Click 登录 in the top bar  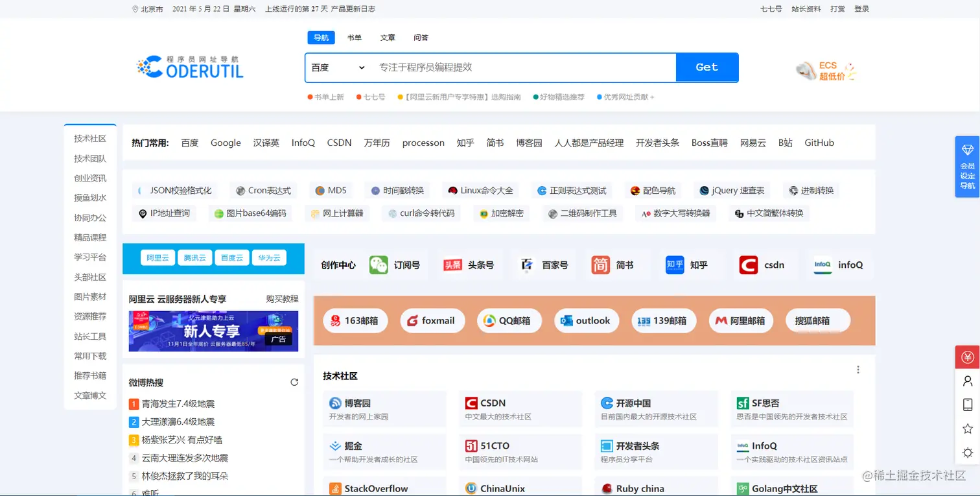[862, 9]
